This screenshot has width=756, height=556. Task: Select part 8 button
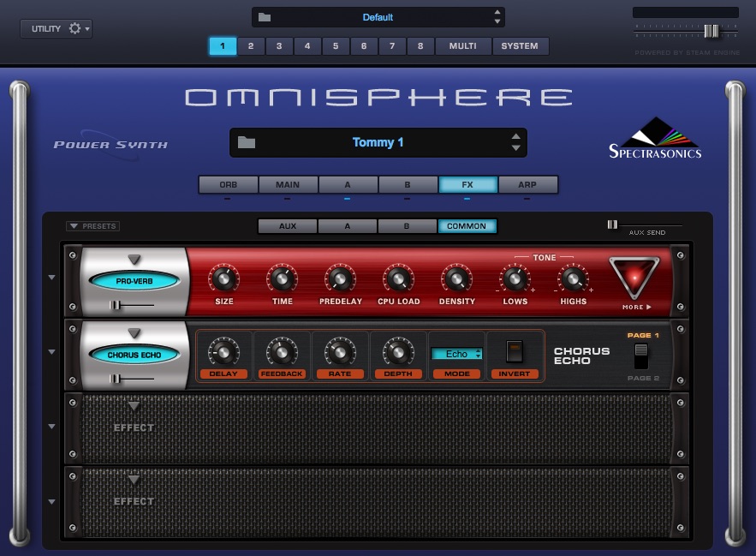coord(420,46)
